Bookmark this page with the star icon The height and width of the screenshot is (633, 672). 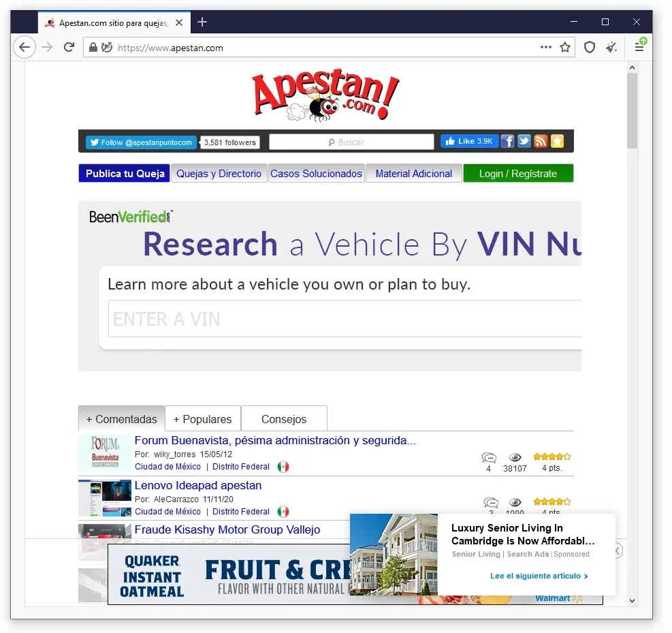pos(565,47)
